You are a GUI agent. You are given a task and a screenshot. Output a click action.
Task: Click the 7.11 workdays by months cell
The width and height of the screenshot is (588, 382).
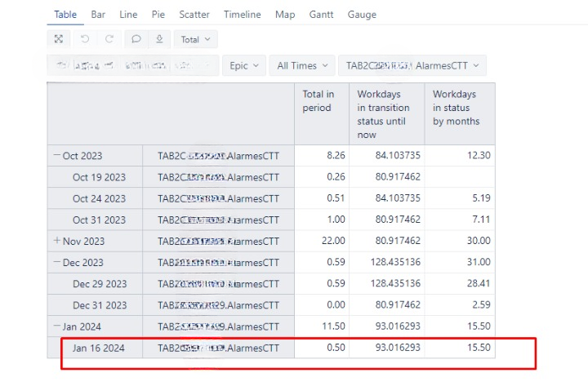tap(460, 219)
